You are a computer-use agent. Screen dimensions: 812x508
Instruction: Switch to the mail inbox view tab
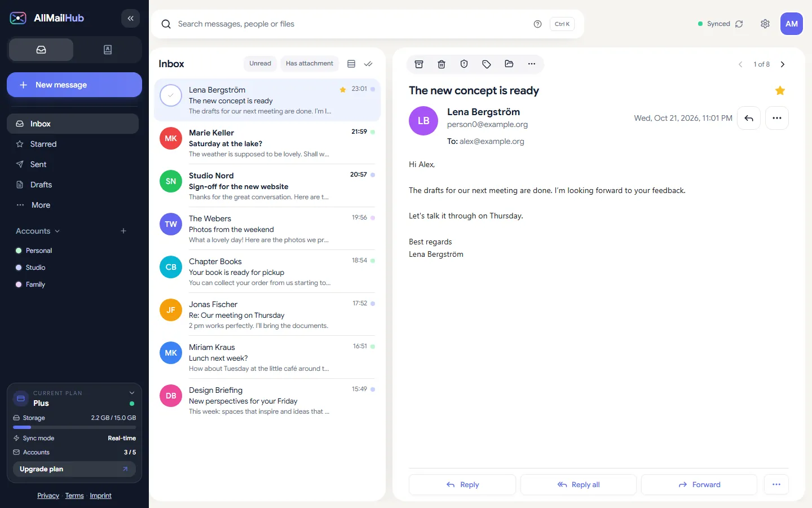coord(41,50)
